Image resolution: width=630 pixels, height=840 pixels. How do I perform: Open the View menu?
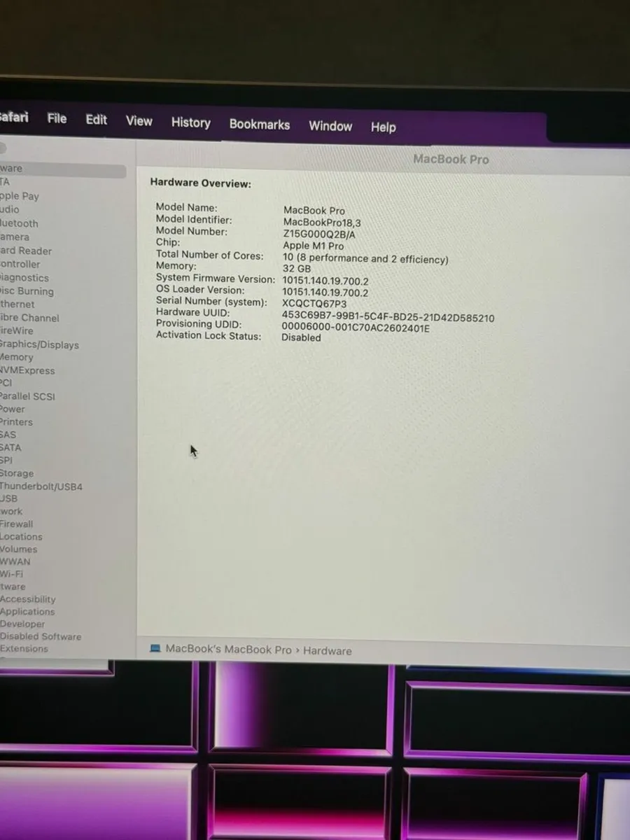pyautogui.click(x=139, y=121)
